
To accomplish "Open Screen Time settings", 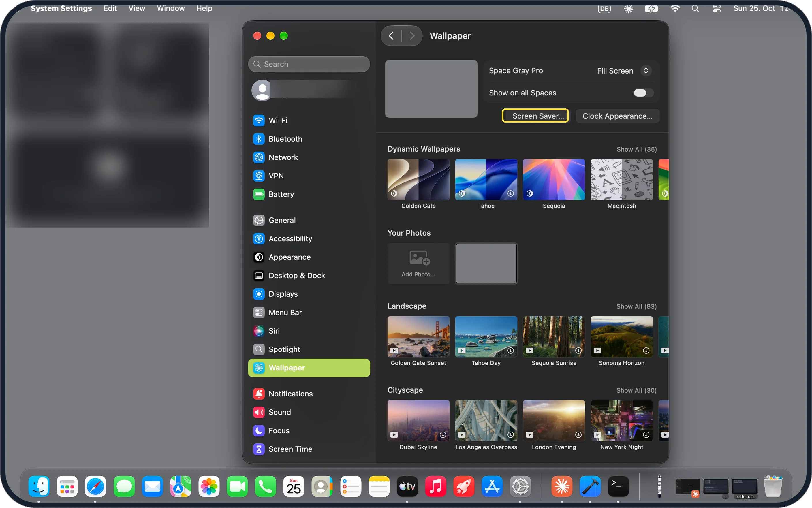I will [309, 449].
